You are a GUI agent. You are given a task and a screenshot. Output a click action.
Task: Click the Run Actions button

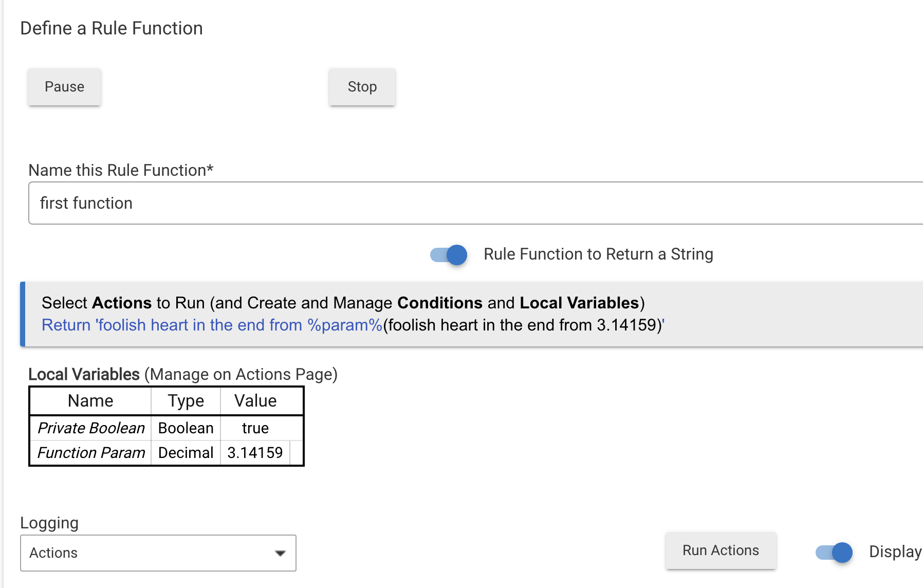pyautogui.click(x=721, y=550)
